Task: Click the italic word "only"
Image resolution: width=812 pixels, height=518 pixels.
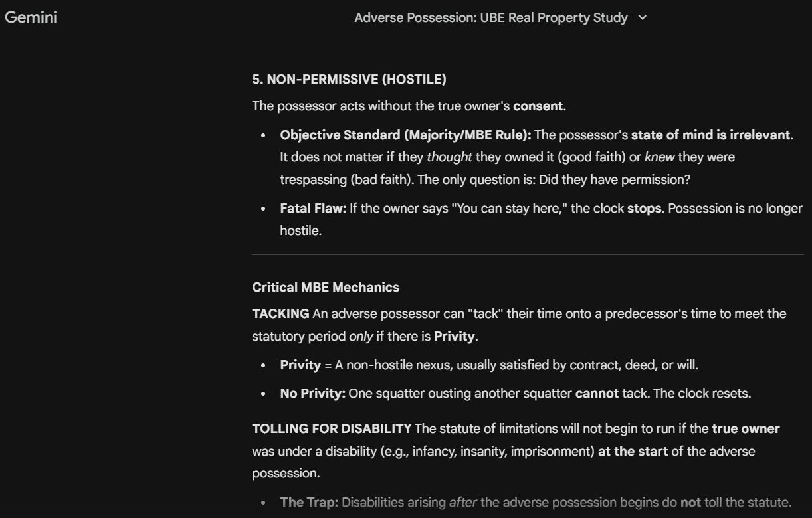Action: coord(361,337)
